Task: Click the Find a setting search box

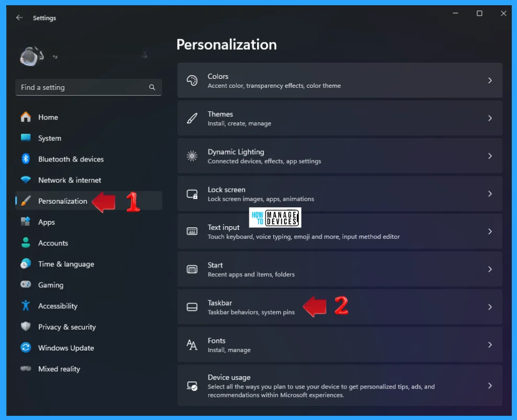Action: pyautogui.click(x=88, y=87)
